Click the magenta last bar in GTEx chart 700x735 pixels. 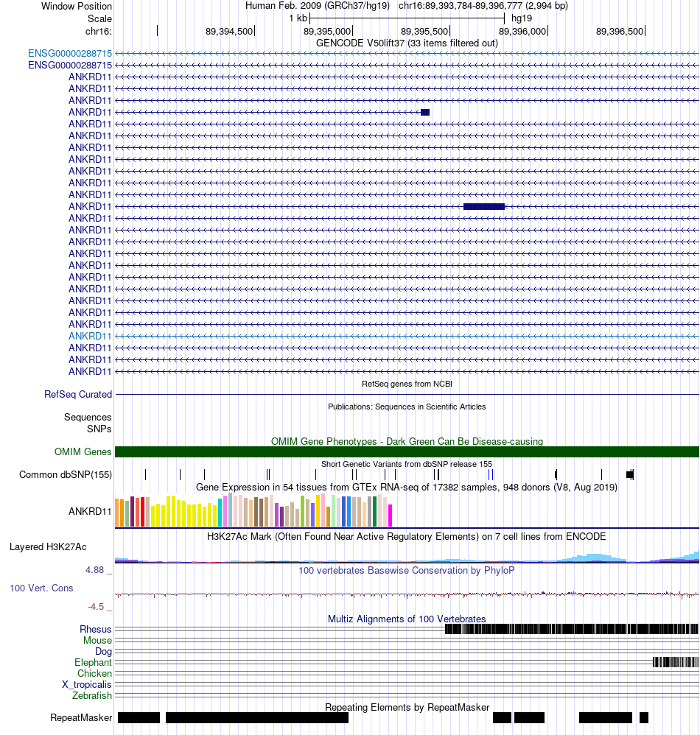tap(390, 516)
